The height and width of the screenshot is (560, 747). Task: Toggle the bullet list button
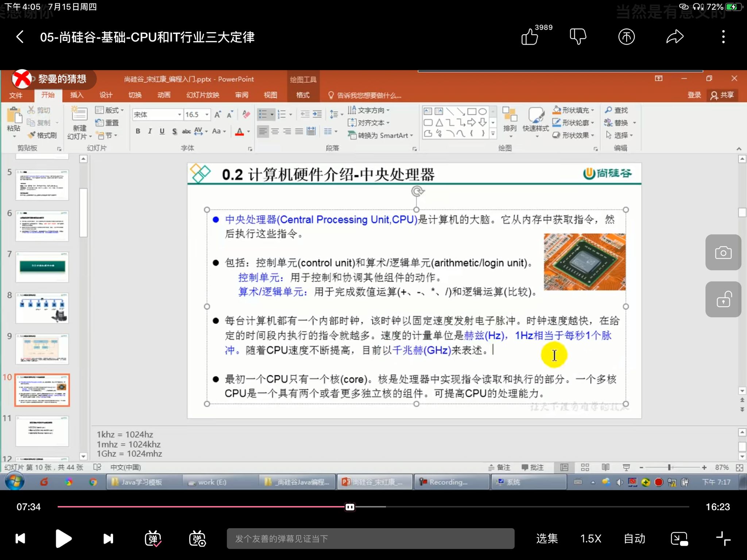[x=263, y=114]
